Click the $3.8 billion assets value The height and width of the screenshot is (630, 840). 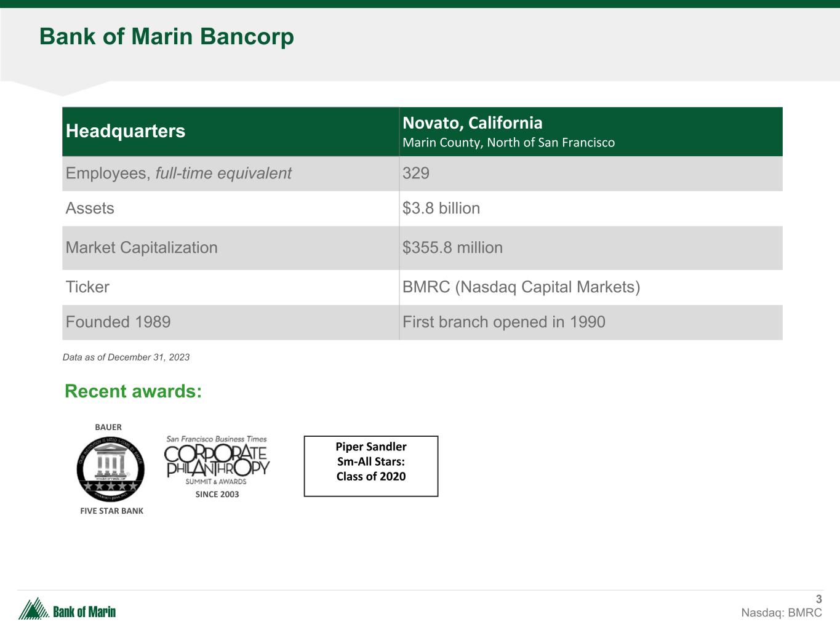pyautogui.click(x=441, y=209)
